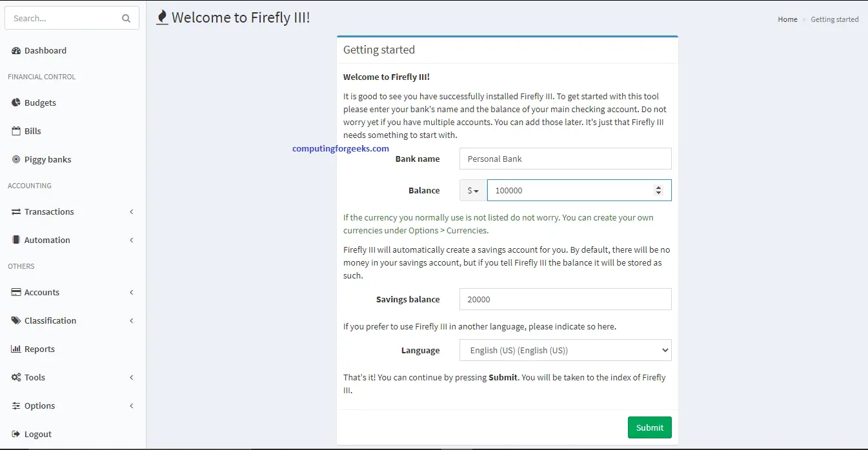868x450 pixels.
Task: Open the Accounts section
Action: click(41, 292)
